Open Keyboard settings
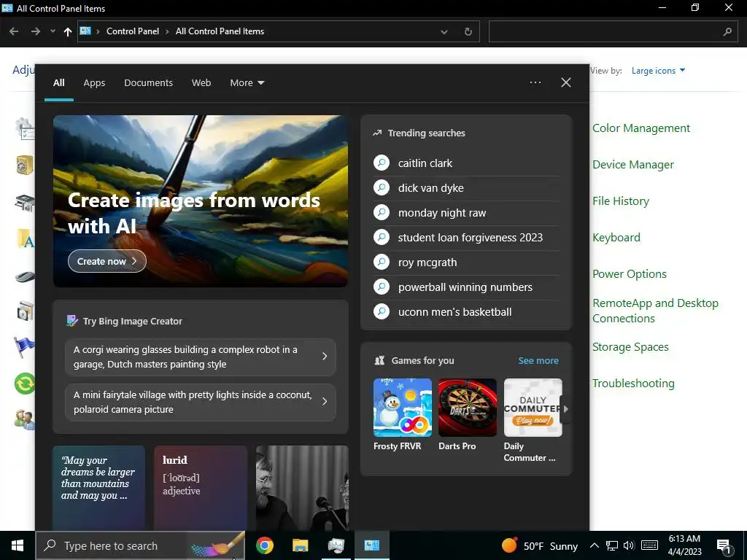 (x=616, y=238)
